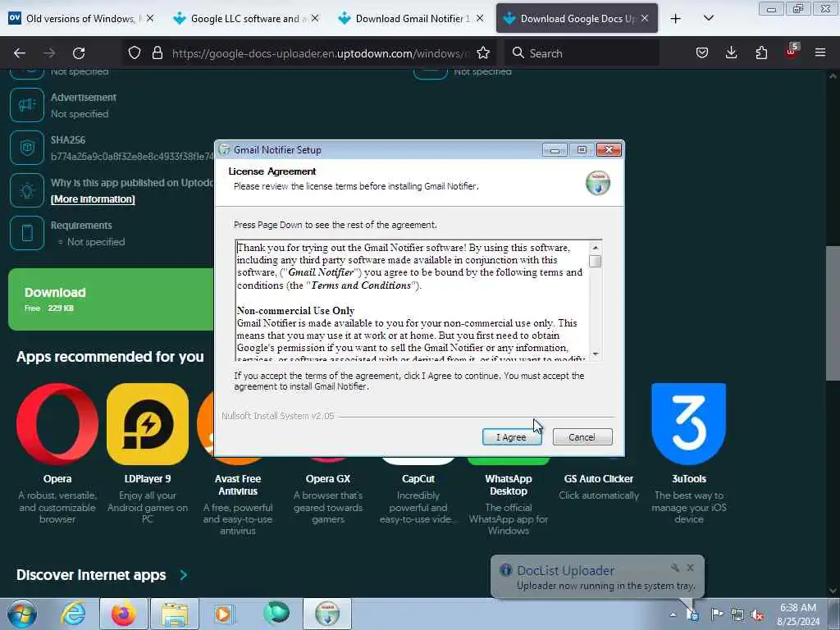This screenshot has height=630, width=840.
Task: Click the tracking protection shield icon
Action: pyautogui.click(x=135, y=52)
